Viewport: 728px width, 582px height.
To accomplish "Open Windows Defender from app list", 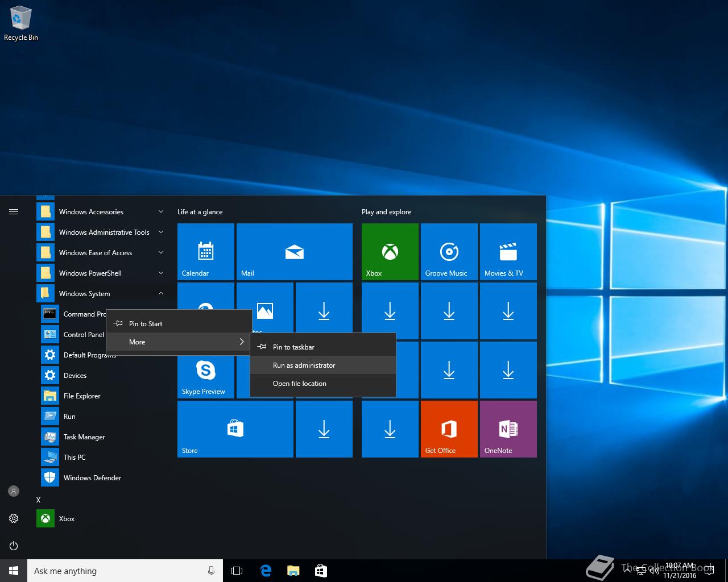I will [x=102, y=478].
